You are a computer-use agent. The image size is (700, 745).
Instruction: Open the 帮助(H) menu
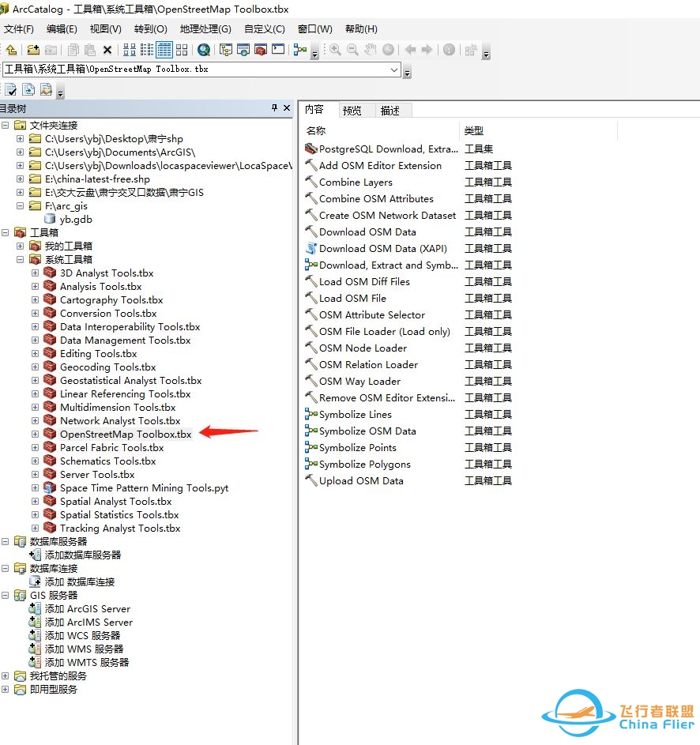tap(361, 29)
